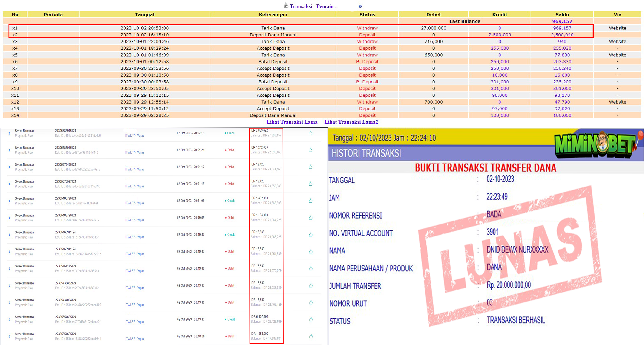Click thumbs-up icon on 20:49:13 Credit row
644x345 pixels.
click(311, 319)
